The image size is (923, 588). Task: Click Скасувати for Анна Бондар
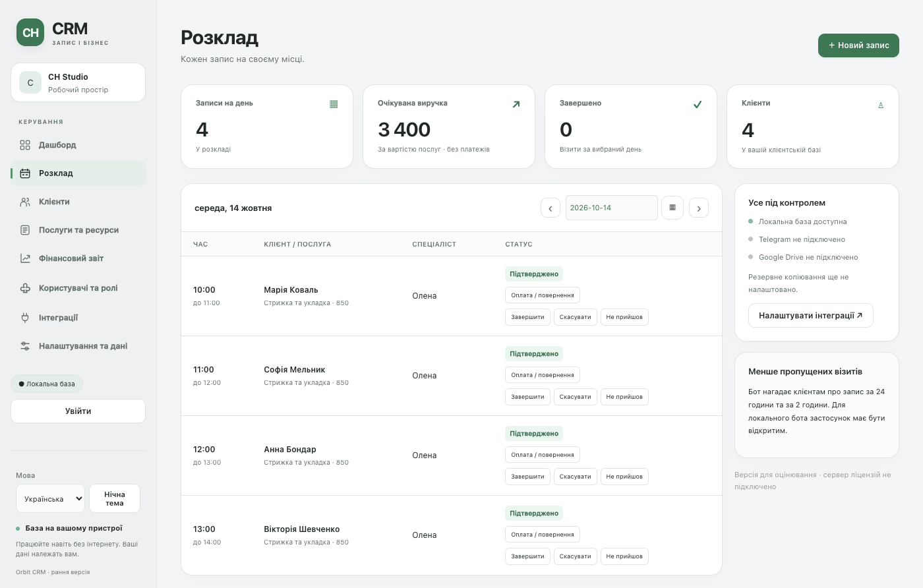576,477
